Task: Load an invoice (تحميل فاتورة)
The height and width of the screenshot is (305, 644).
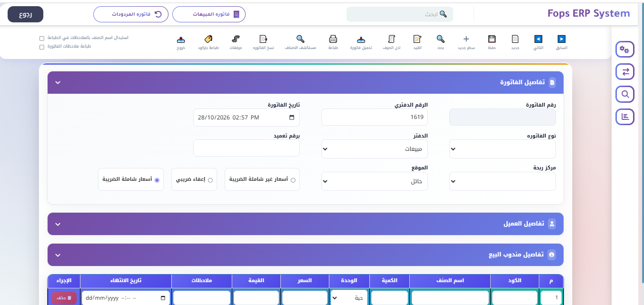Action: pyautogui.click(x=361, y=42)
